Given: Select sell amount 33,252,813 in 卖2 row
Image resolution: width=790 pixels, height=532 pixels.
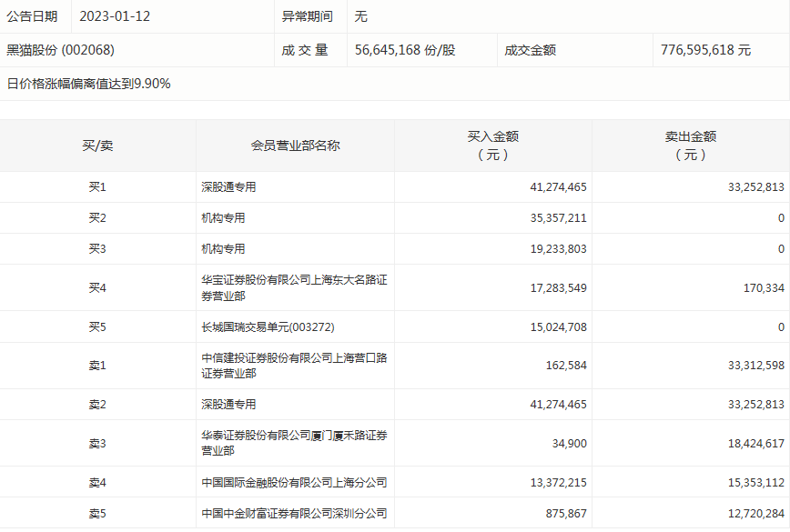Looking at the screenshot, I should pos(755,405).
